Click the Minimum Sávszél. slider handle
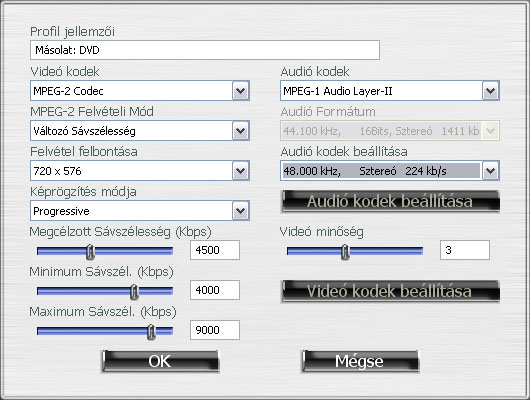Image resolution: width=530 pixels, height=400 pixels. (135, 291)
